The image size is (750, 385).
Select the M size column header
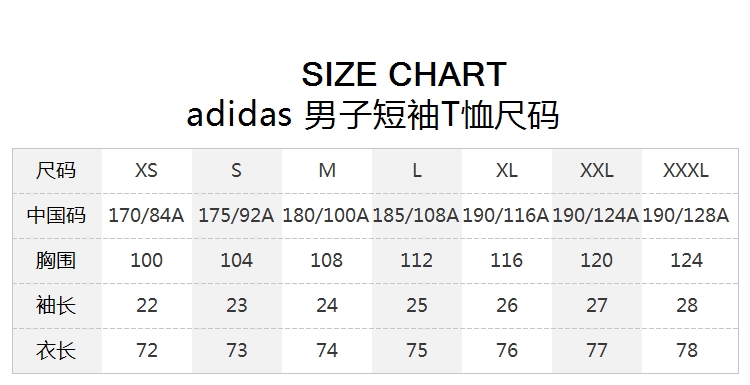point(327,170)
